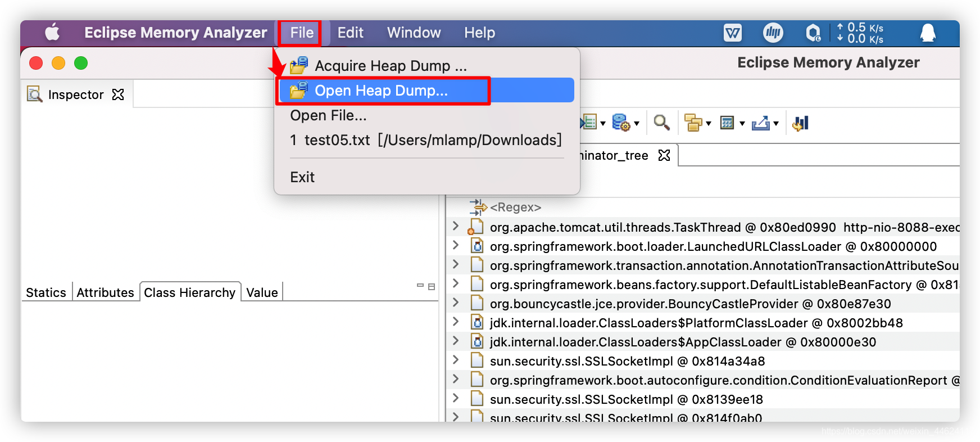Viewport: 980px width, 442px height.
Task: Click the calculate retained size calculator icon
Action: (x=727, y=123)
